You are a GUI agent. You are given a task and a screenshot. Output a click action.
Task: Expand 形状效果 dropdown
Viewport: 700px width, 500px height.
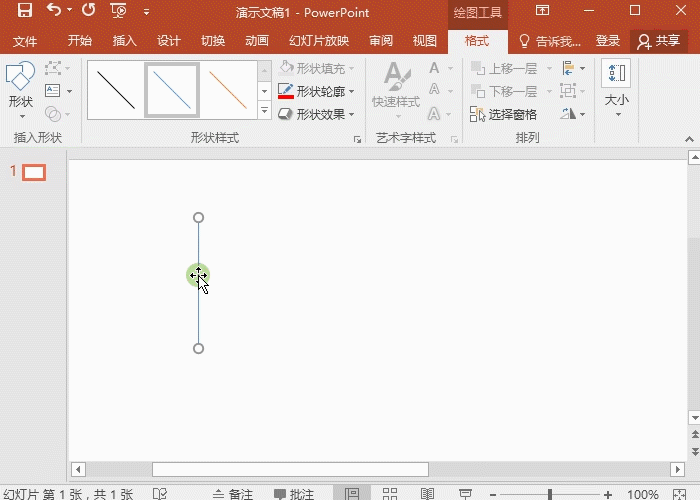tap(352, 115)
